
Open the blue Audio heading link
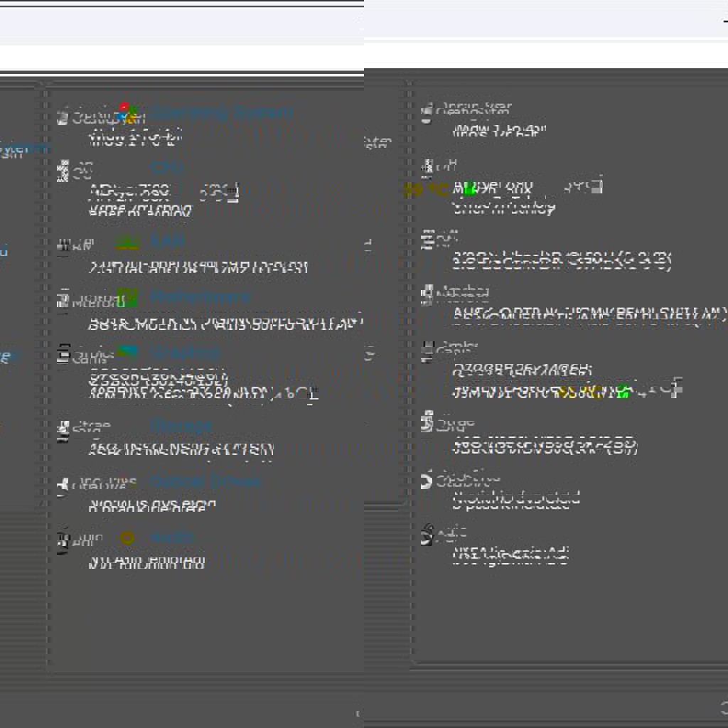(x=172, y=537)
